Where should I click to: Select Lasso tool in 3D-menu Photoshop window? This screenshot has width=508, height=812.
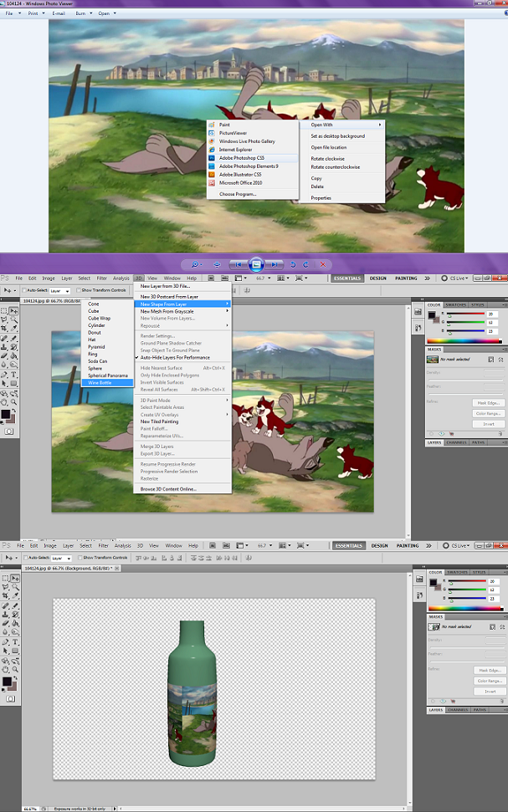click(4, 319)
